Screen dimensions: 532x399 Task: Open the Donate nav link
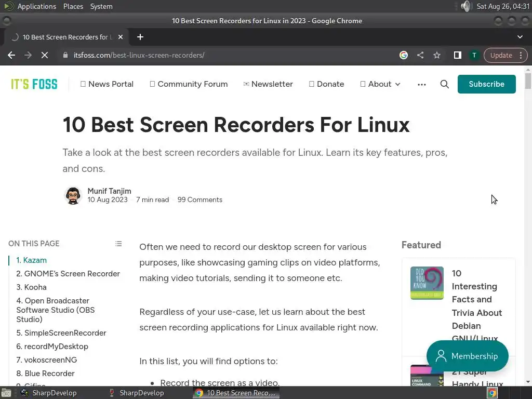[326, 84]
